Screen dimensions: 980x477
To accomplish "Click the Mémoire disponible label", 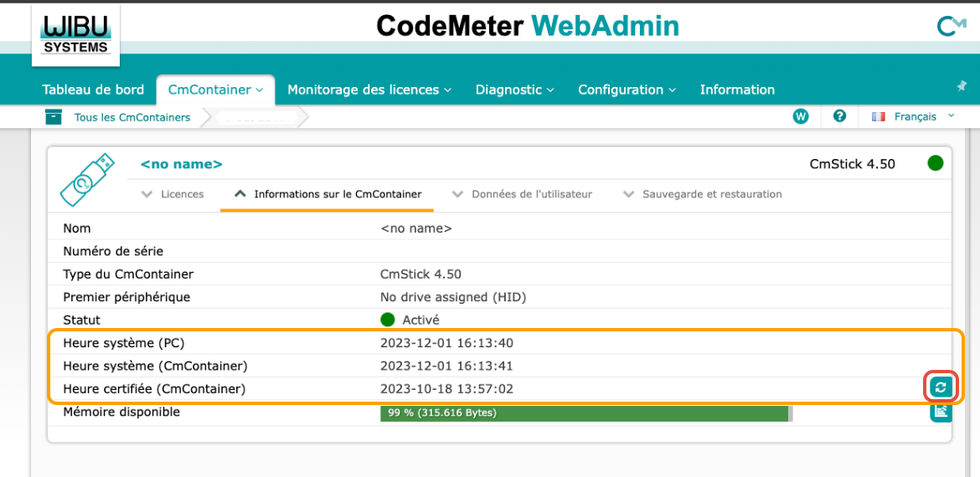I will 121,412.
